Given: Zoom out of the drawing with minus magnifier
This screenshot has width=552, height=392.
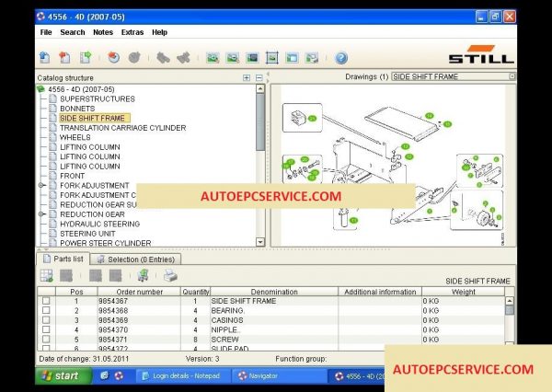Looking at the screenshot, I should pyautogui.click(x=233, y=58).
